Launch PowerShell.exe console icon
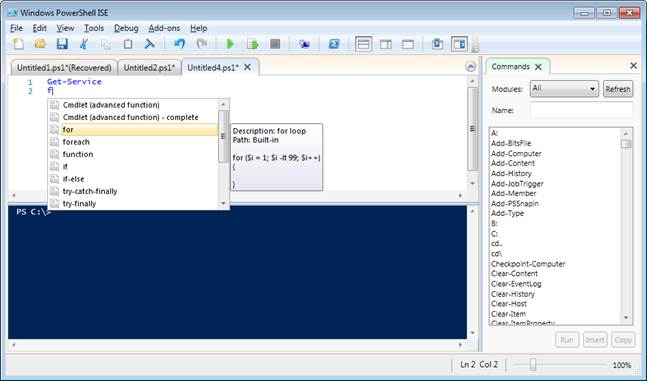The image size is (647, 381). tap(334, 44)
